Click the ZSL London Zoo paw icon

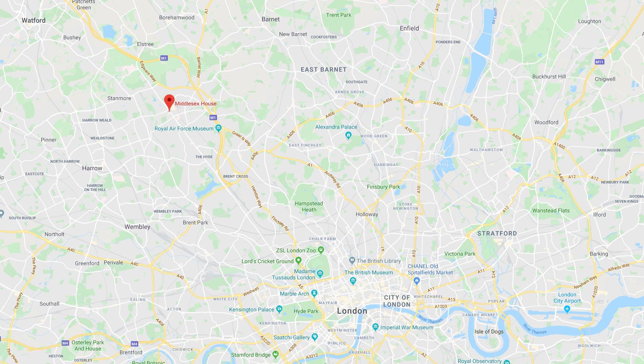pyautogui.click(x=321, y=250)
